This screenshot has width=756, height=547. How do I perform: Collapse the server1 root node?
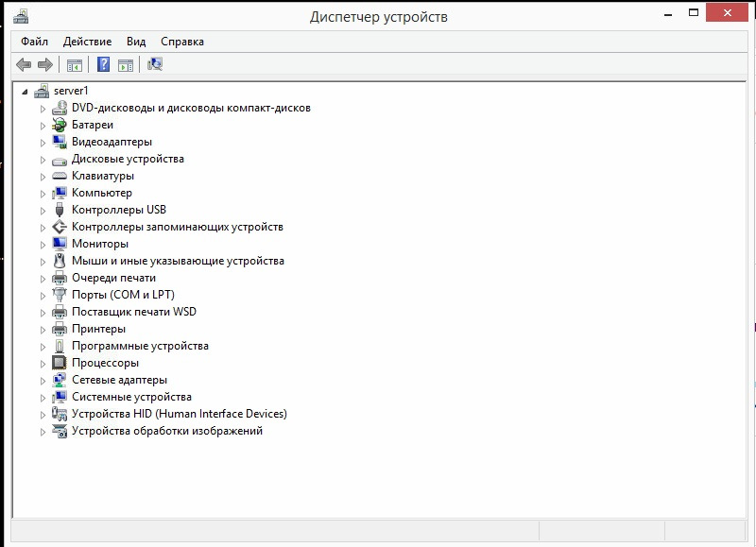[x=26, y=92]
